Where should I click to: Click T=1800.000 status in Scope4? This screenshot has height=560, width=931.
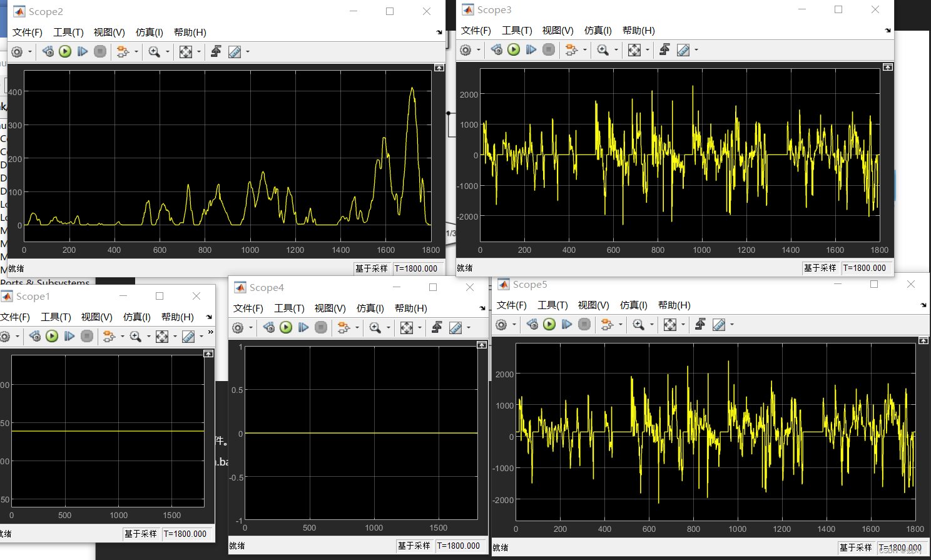coord(459,546)
